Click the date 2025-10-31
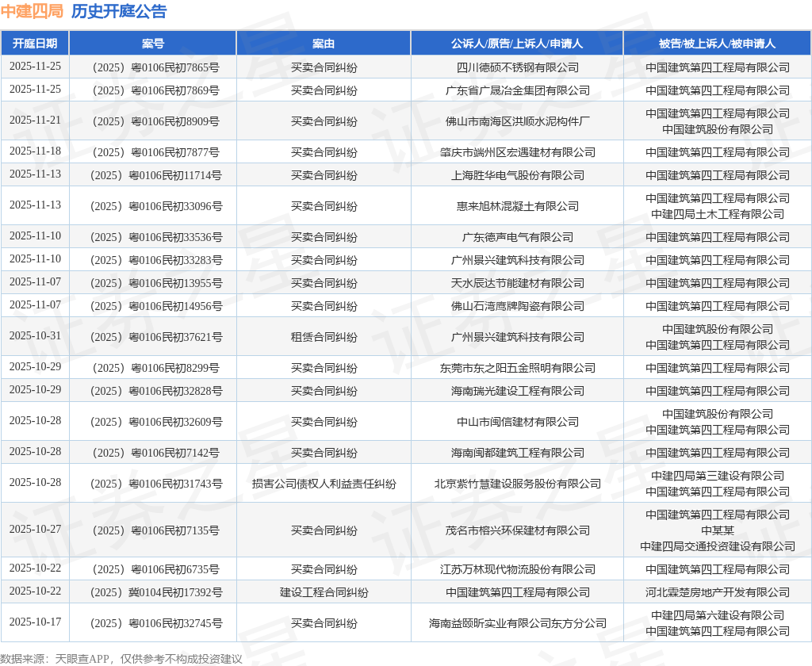The height and width of the screenshot is (666, 812). point(35,336)
